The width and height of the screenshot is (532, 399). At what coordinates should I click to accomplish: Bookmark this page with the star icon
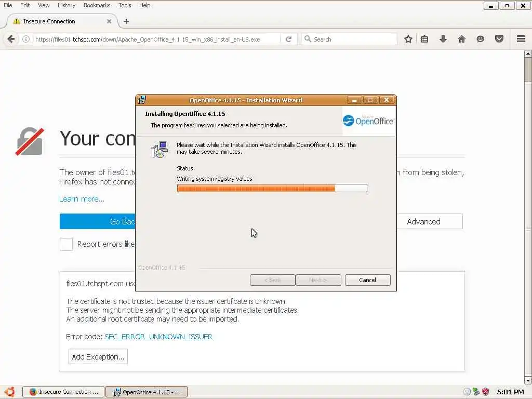408,39
